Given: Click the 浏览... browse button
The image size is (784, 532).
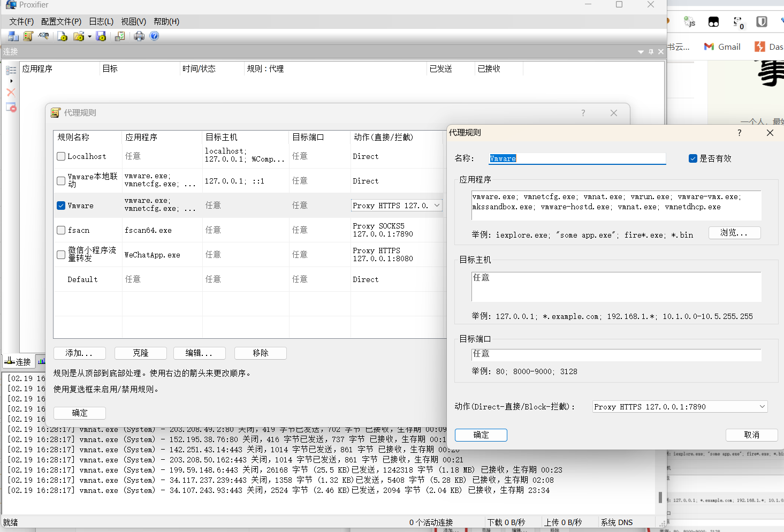Looking at the screenshot, I should click(x=734, y=233).
